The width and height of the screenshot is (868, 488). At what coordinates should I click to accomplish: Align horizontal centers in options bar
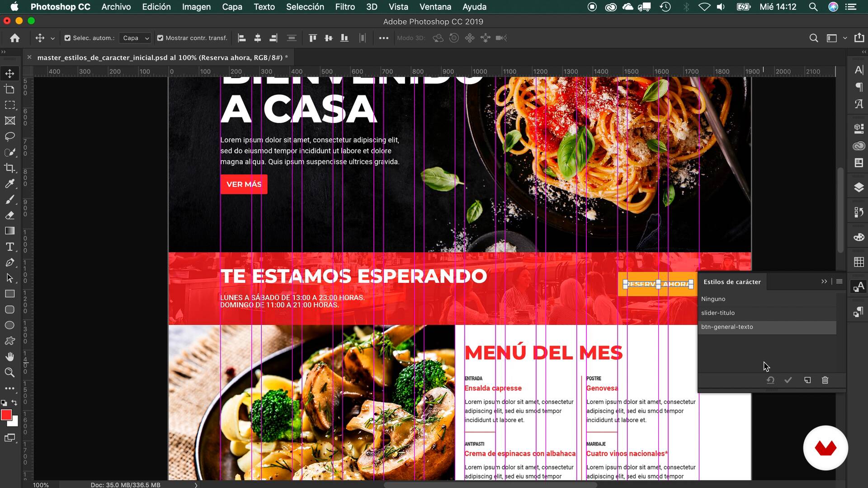pos(258,38)
